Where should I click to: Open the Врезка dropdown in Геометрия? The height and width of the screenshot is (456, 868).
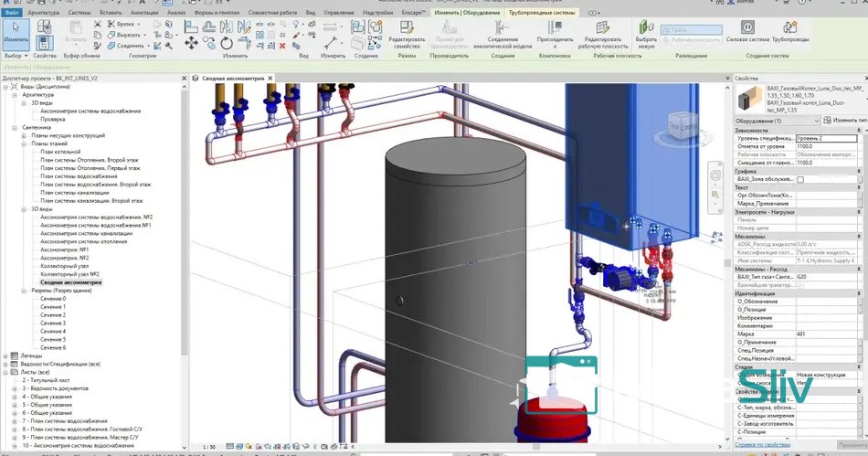(x=141, y=25)
